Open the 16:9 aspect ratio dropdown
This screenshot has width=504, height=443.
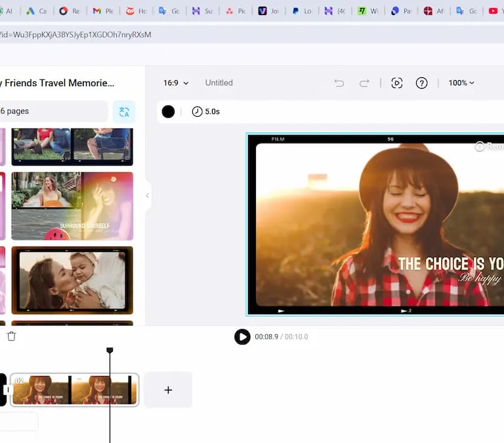click(175, 83)
